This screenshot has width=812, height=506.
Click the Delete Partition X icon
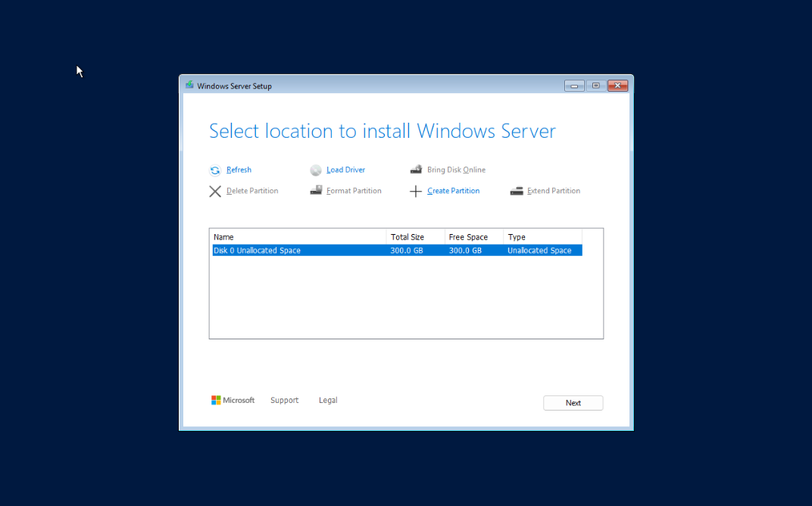pyautogui.click(x=215, y=192)
